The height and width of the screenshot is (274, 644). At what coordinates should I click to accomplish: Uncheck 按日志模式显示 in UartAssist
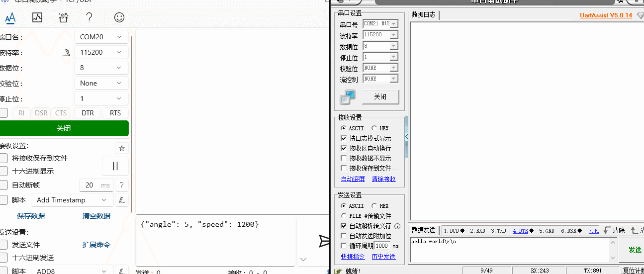coord(344,138)
